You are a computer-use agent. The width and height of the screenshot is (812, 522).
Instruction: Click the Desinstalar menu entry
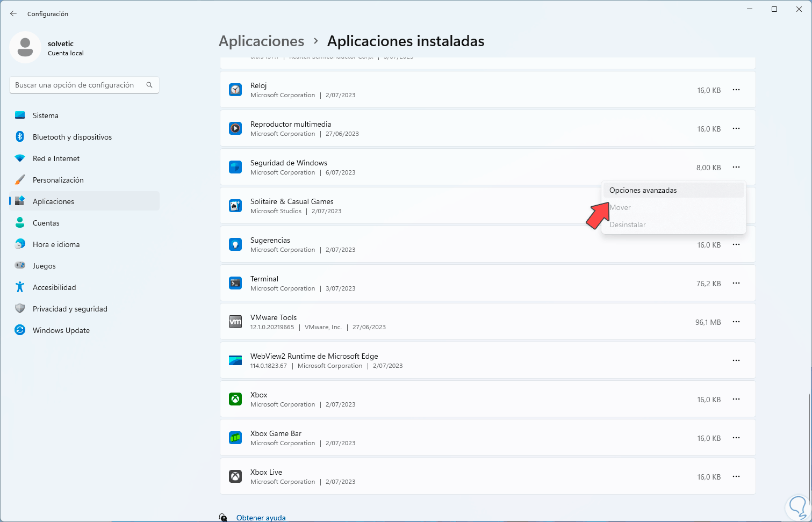(674, 224)
